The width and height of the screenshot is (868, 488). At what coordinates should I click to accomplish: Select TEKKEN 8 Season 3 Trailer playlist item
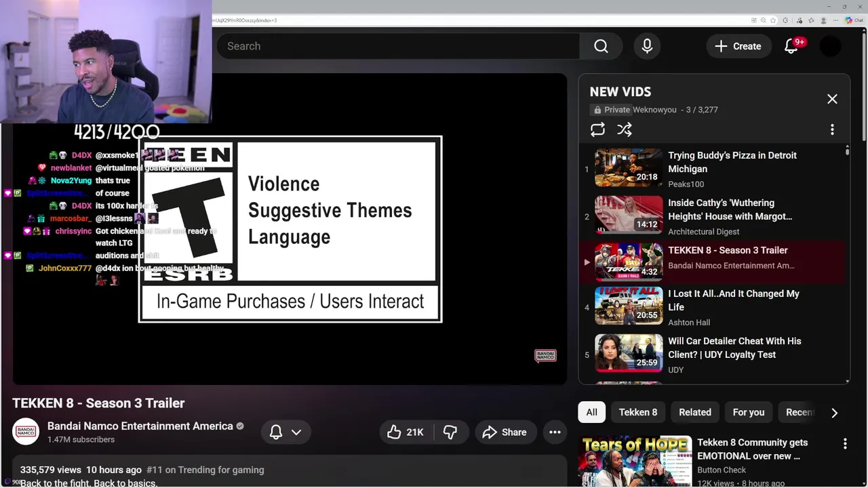tap(713, 262)
